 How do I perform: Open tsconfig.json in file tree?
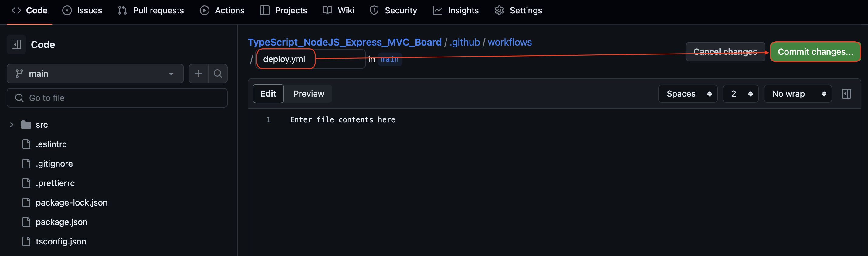coord(61,241)
